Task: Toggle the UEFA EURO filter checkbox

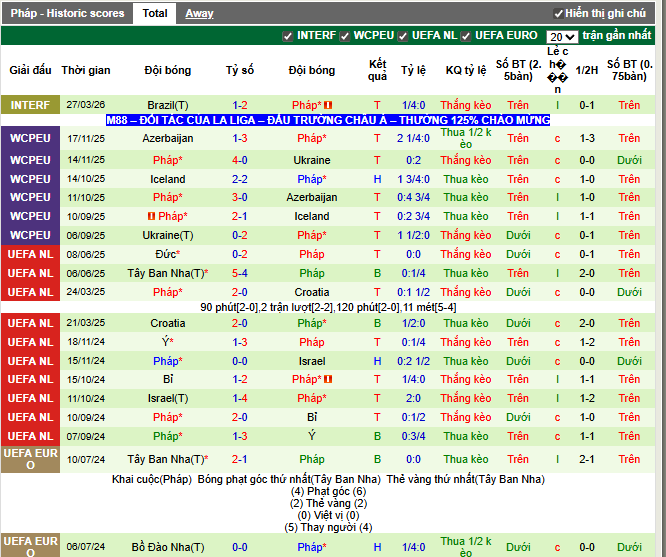Action: (466, 36)
